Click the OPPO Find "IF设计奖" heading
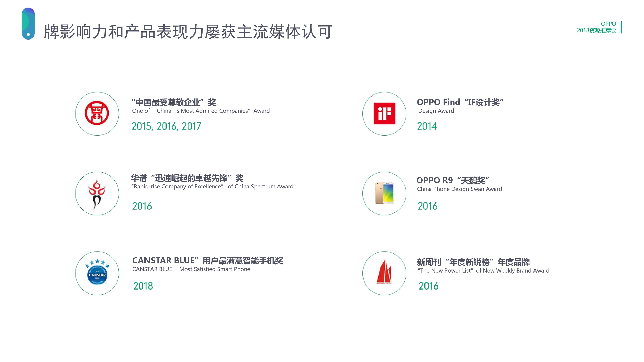This screenshot has height=362, width=644. 460,102
